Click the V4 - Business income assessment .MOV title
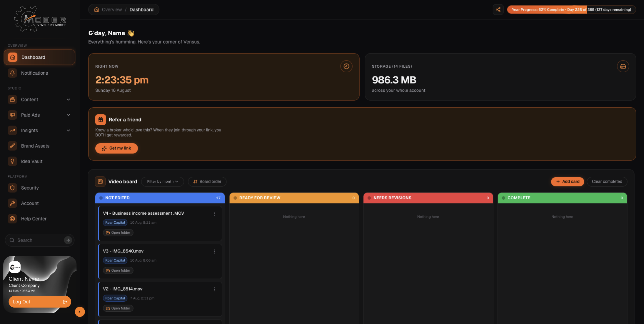644x324 pixels. tap(144, 213)
